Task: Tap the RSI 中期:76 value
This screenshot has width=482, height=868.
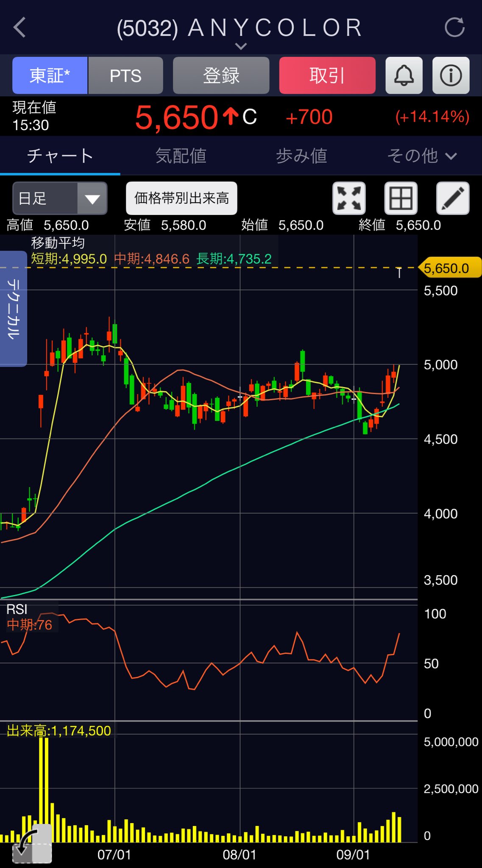Action: tap(29, 625)
